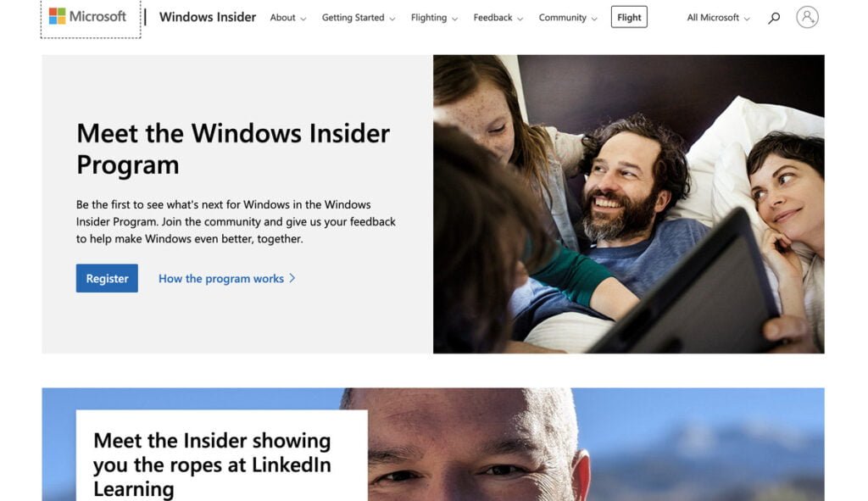This screenshot has width=868, height=501.
Task: Open the search magnifier icon
Action: (774, 18)
